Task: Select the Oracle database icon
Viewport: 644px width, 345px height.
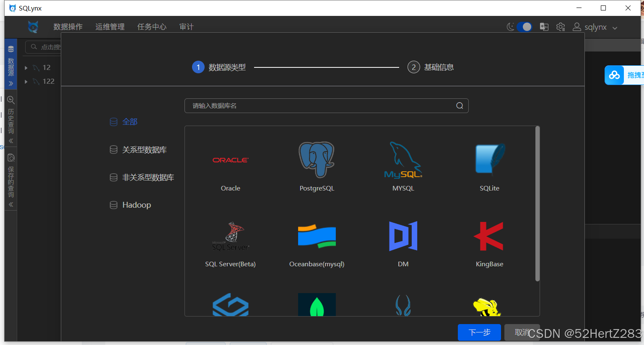Action: point(231,160)
